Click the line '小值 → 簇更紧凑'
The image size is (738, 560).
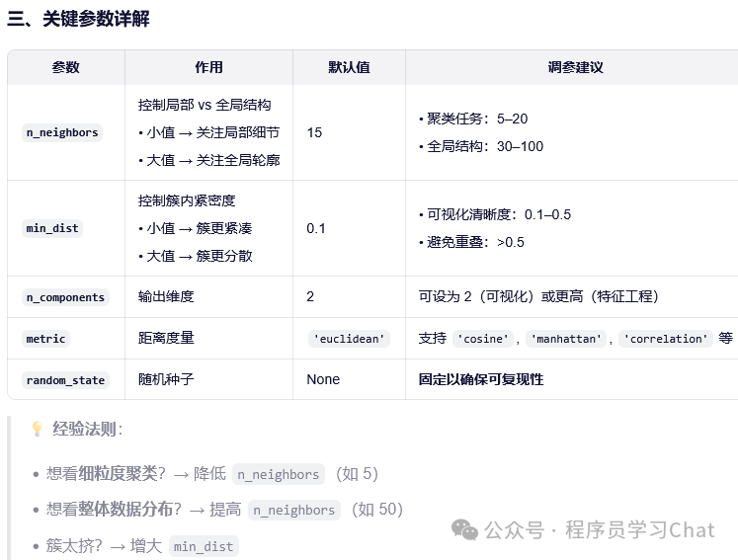click(x=196, y=229)
